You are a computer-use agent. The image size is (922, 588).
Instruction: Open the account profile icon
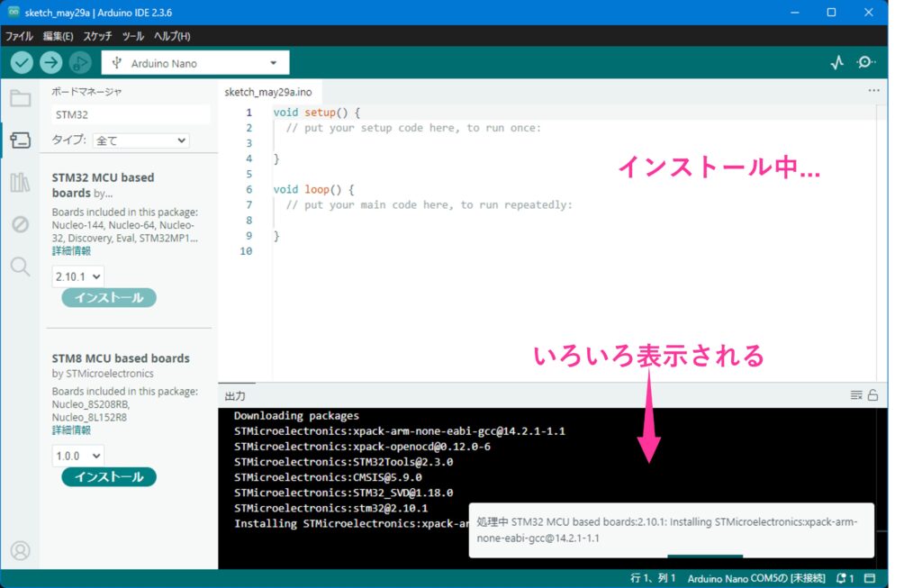coord(20,551)
